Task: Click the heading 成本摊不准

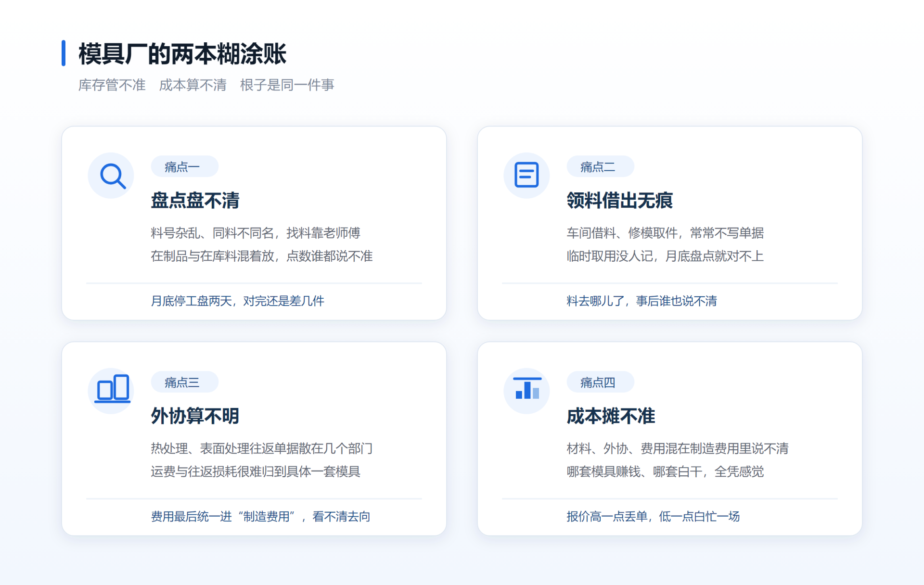Action: (x=611, y=416)
